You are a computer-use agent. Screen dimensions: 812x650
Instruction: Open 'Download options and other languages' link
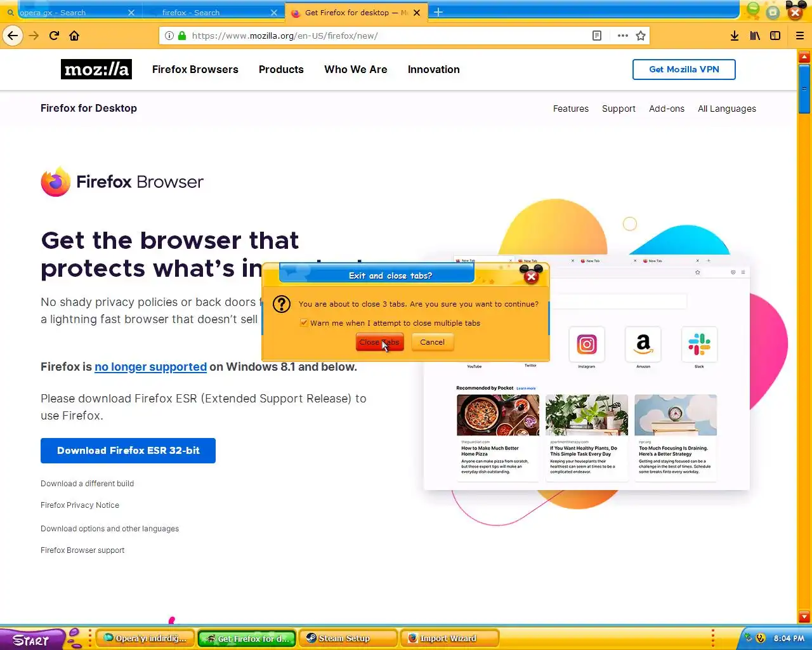(x=110, y=529)
